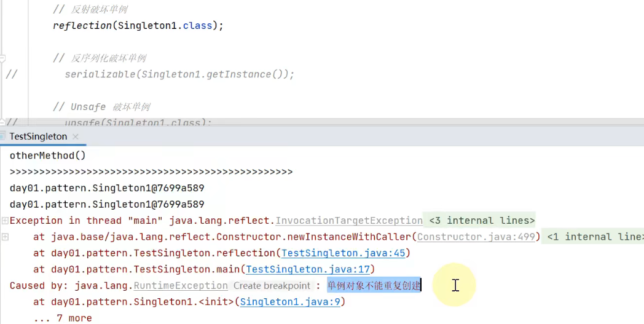Click the '// 反序列化破坏单例' comment
Image resolution: width=644 pixels, height=324 pixels.
[x=100, y=58]
